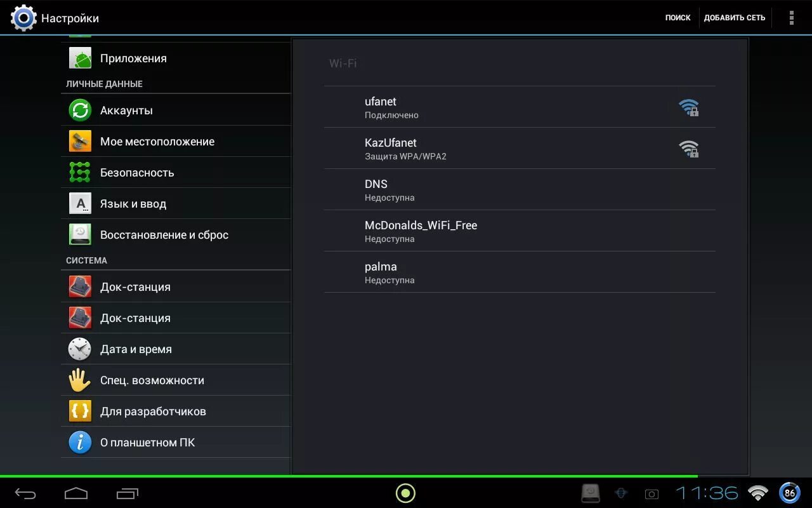Tap the small bug icon in status bar
The image size is (812, 508).
622,493
